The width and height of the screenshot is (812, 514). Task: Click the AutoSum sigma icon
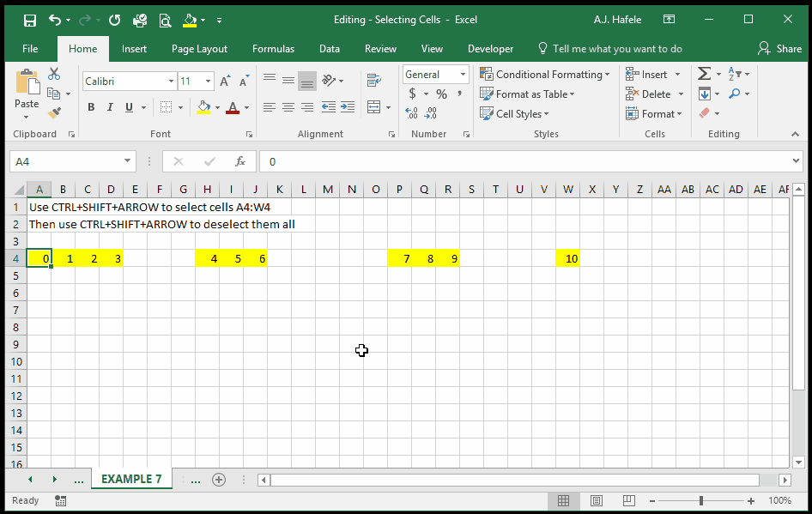point(704,74)
